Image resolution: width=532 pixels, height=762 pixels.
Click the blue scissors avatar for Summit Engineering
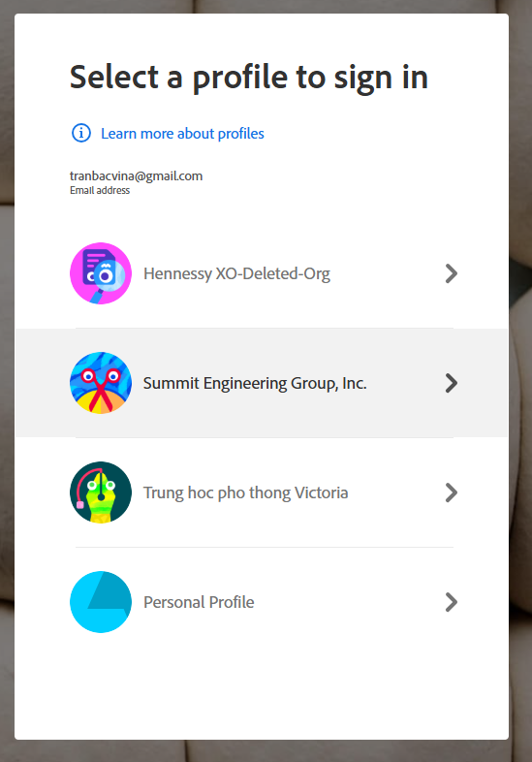[x=101, y=383]
